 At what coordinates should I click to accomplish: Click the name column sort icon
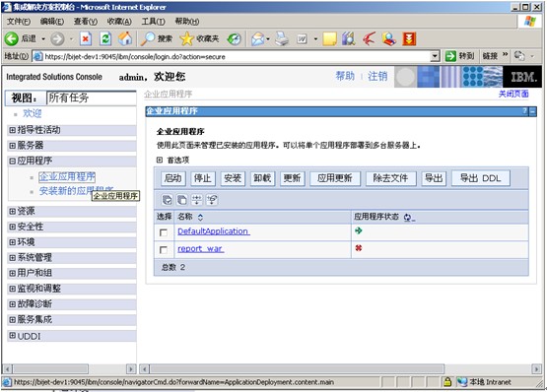pyautogui.click(x=200, y=218)
